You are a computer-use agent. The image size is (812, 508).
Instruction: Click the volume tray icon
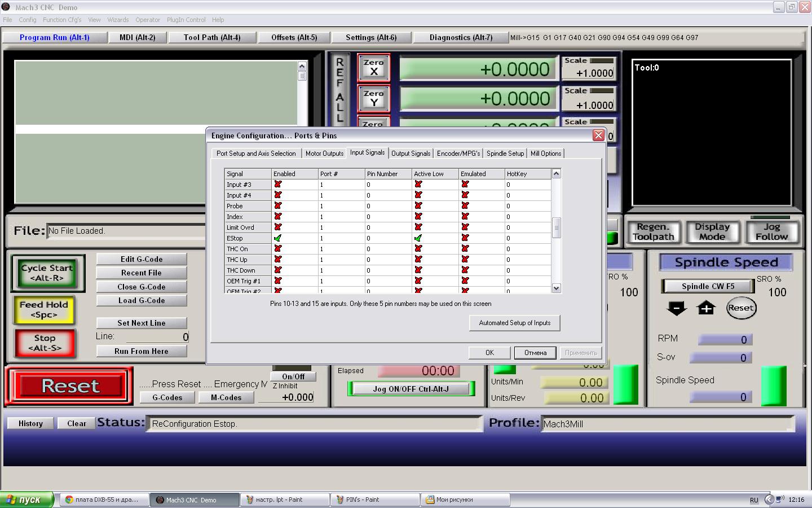click(x=780, y=500)
